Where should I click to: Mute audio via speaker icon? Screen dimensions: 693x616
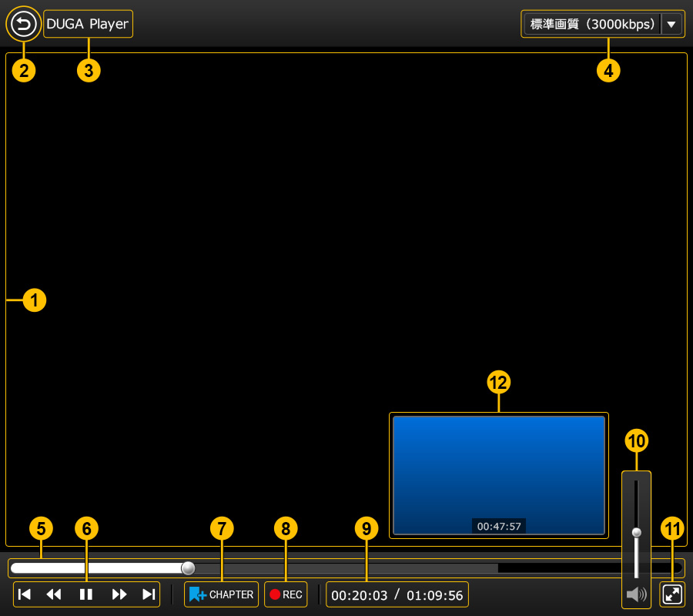pos(637,594)
